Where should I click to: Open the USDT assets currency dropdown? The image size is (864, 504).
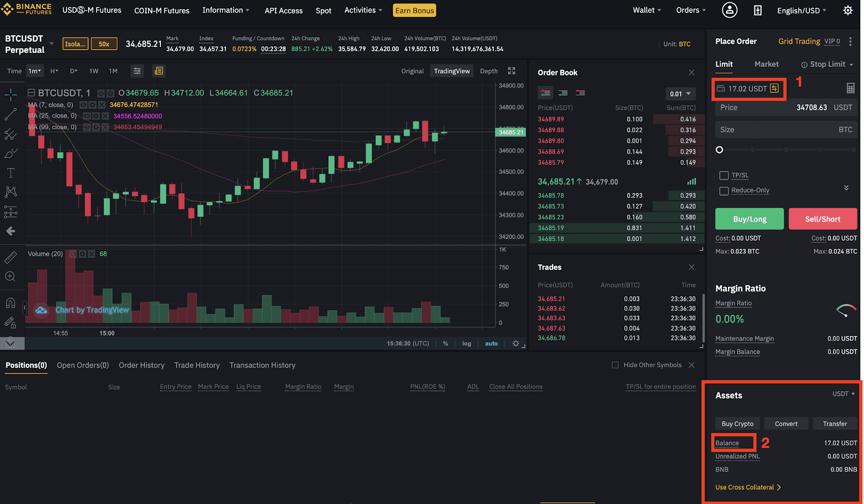[843, 394]
